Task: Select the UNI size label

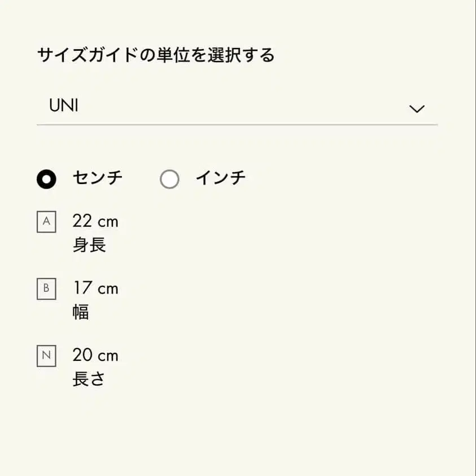Action: pyautogui.click(x=64, y=106)
